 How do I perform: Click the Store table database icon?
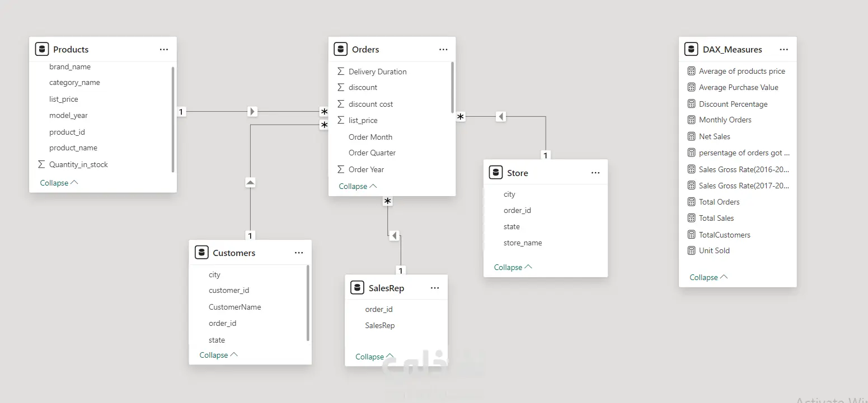tap(496, 173)
